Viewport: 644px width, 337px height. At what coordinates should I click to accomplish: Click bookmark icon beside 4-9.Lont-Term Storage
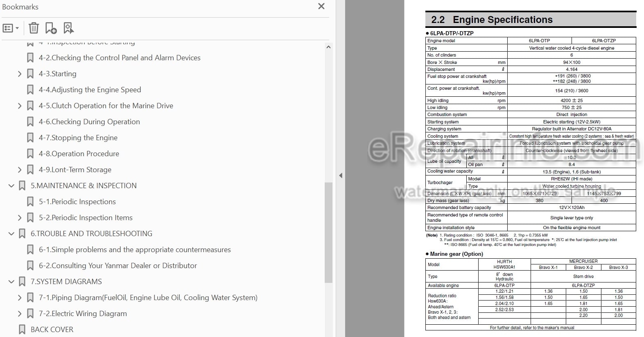[30, 170]
